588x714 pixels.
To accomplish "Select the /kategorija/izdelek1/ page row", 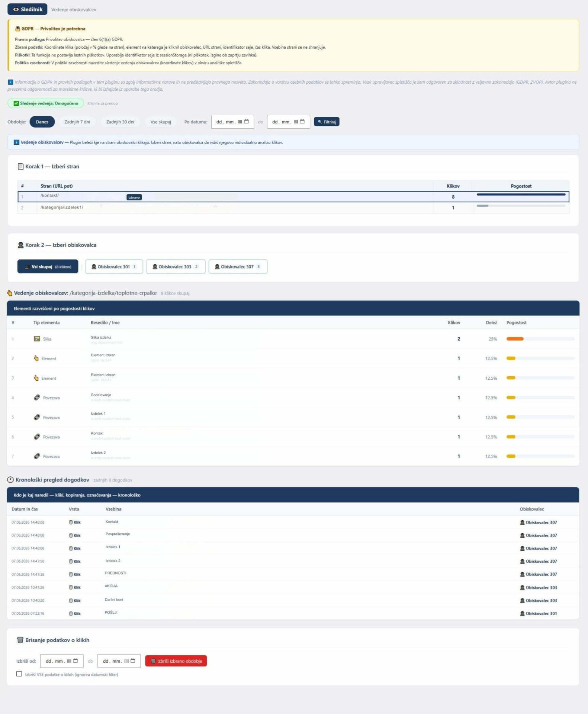I will pos(293,208).
